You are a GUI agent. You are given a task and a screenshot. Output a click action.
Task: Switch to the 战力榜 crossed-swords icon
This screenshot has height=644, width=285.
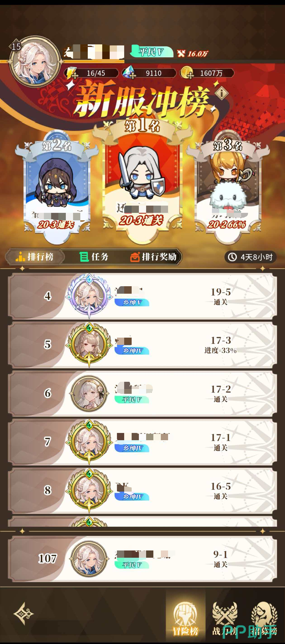click(225, 618)
